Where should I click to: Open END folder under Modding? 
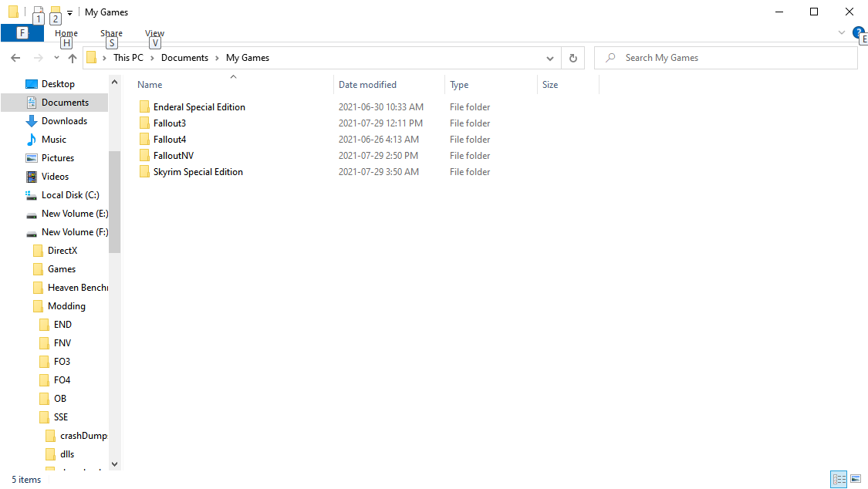point(62,325)
